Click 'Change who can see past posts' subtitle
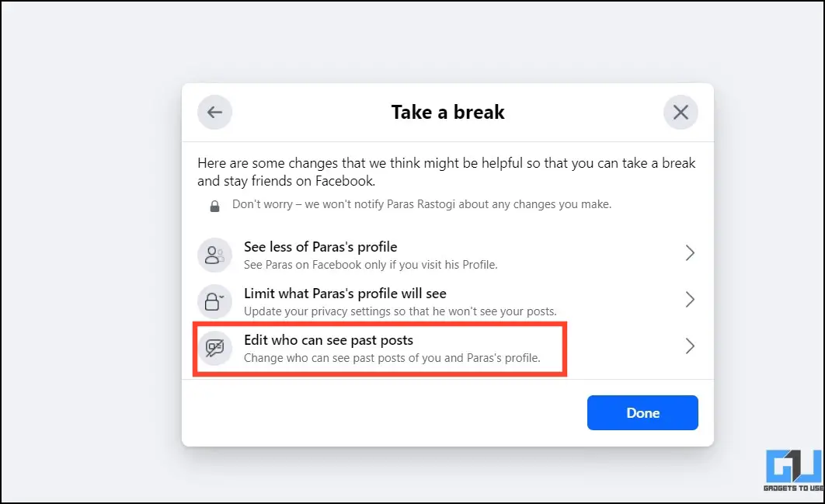This screenshot has height=504, width=825. click(x=392, y=358)
